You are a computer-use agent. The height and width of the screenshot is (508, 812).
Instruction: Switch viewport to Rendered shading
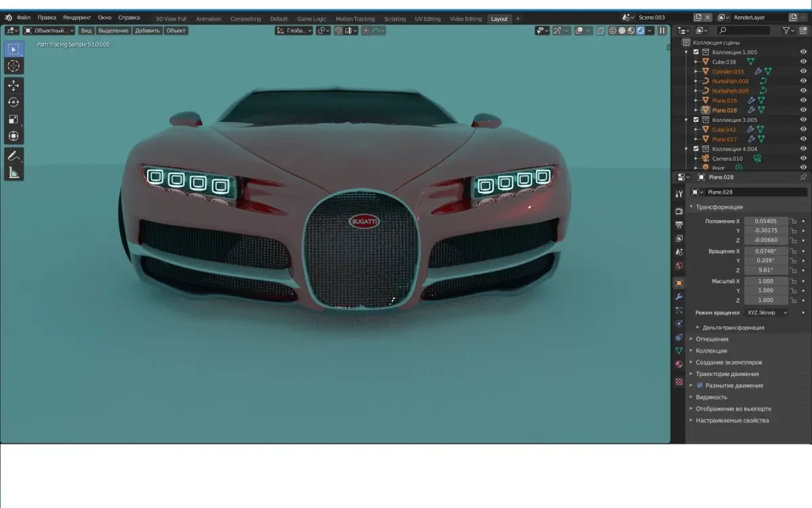[x=640, y=30]
